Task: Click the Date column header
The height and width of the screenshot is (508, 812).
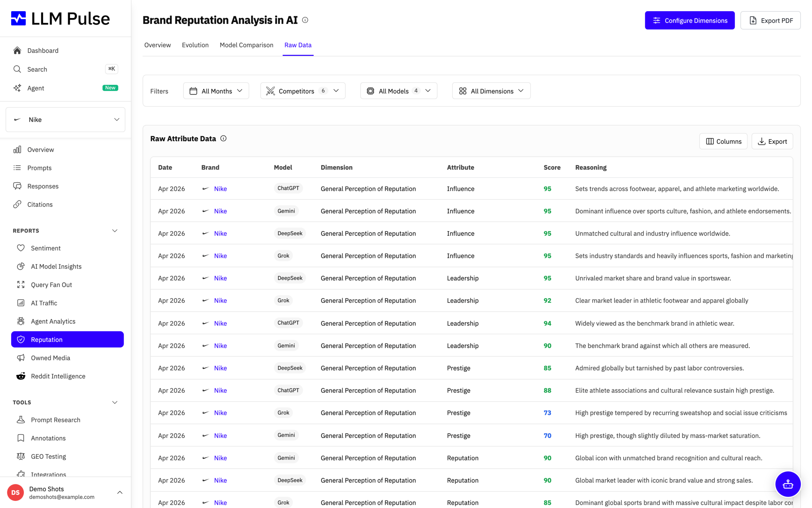Action: coord(165,167)
